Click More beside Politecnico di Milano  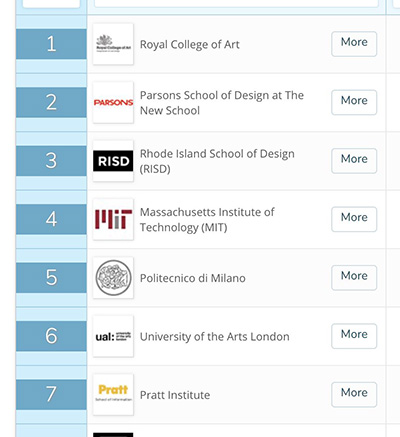354,278
